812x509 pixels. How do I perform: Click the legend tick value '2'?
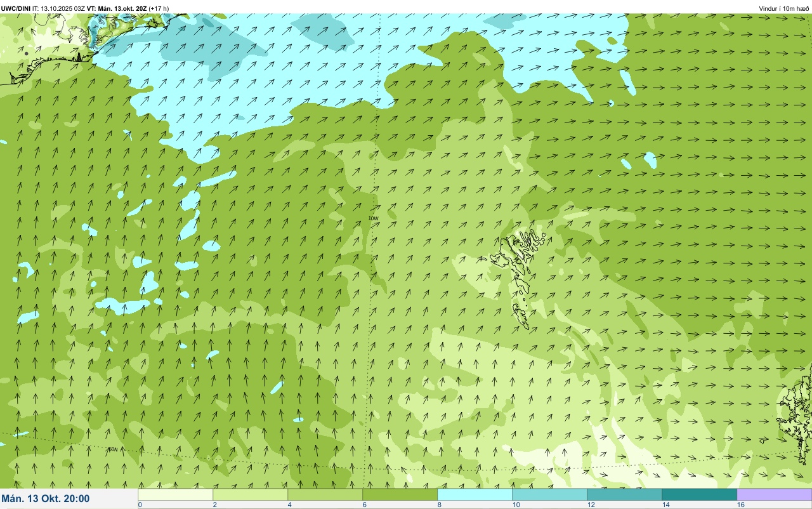(214, 505)
